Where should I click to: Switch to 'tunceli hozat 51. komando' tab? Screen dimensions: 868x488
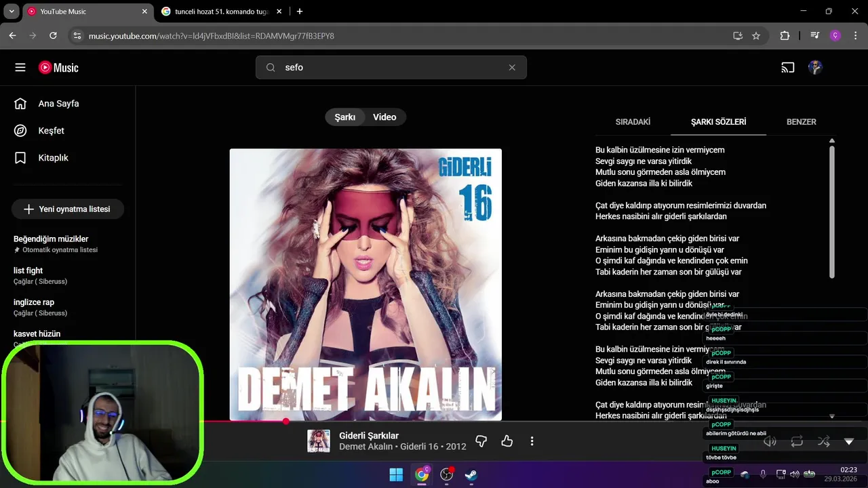(x=222, y=12)
